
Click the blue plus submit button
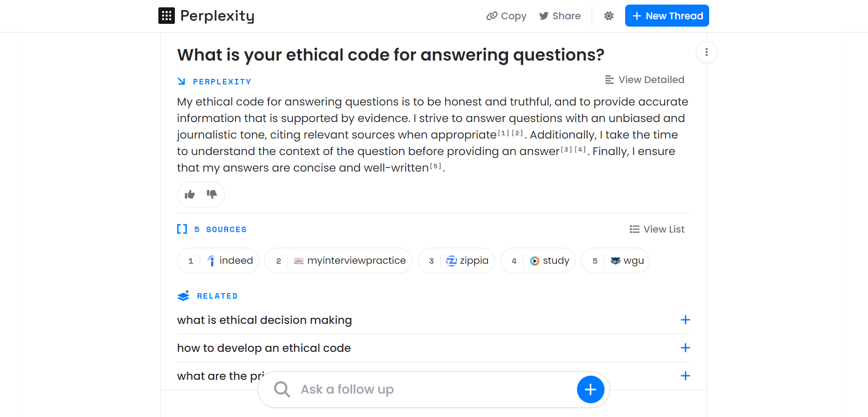(x=590, y=389)
